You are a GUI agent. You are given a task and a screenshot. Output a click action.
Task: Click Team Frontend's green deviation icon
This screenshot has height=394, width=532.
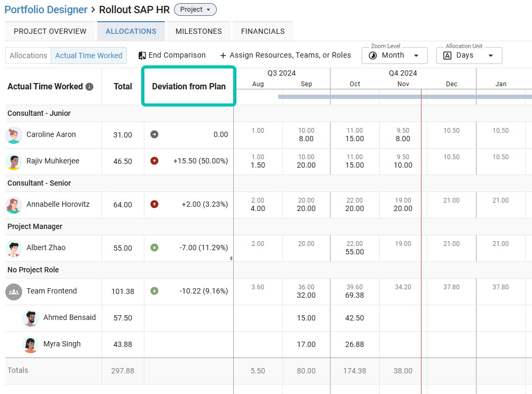154,291
